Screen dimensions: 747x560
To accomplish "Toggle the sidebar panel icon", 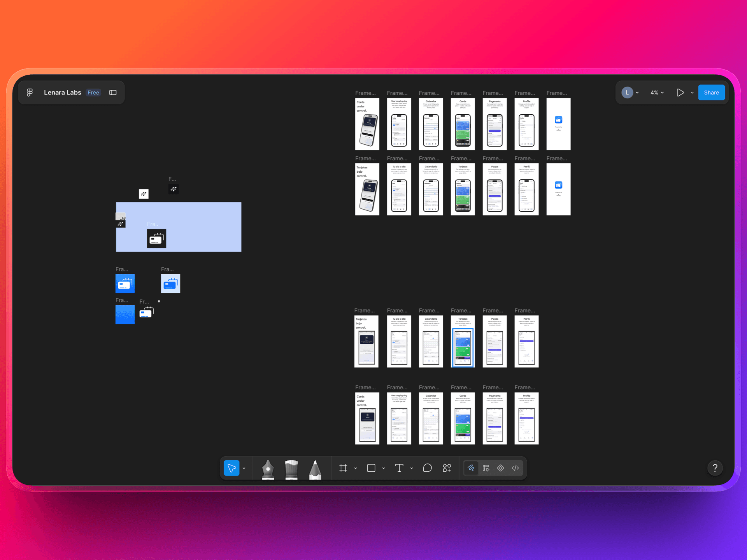I will pos(113,93).
